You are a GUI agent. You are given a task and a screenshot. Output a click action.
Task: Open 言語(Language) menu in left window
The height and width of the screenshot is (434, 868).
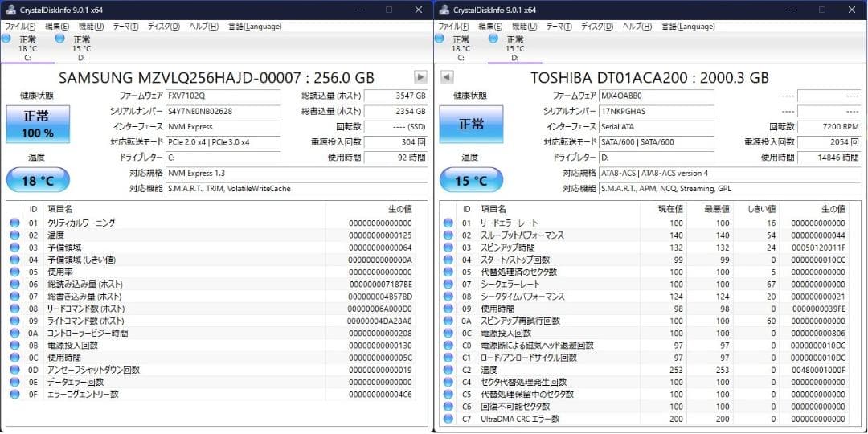255,26
